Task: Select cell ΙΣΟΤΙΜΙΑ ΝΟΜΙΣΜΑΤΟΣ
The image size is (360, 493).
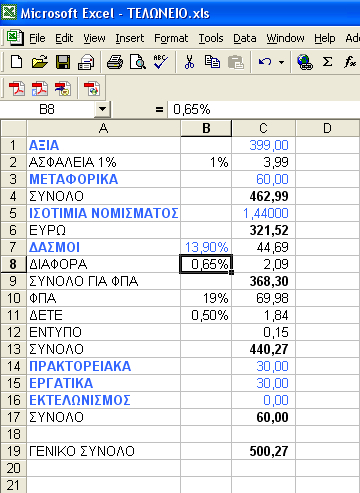Action: pyautogui.click(x=104, y=213)
